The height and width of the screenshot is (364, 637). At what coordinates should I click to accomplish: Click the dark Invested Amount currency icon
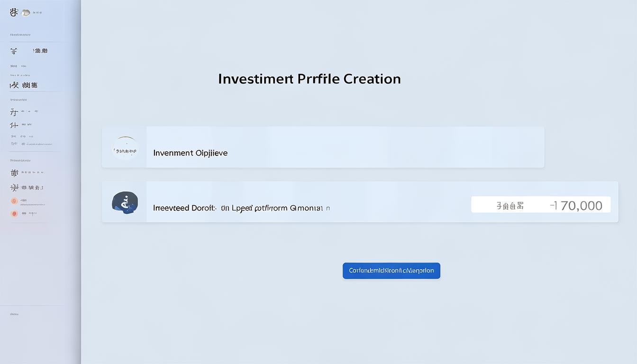pyautogui.click(x=125, y=202)
